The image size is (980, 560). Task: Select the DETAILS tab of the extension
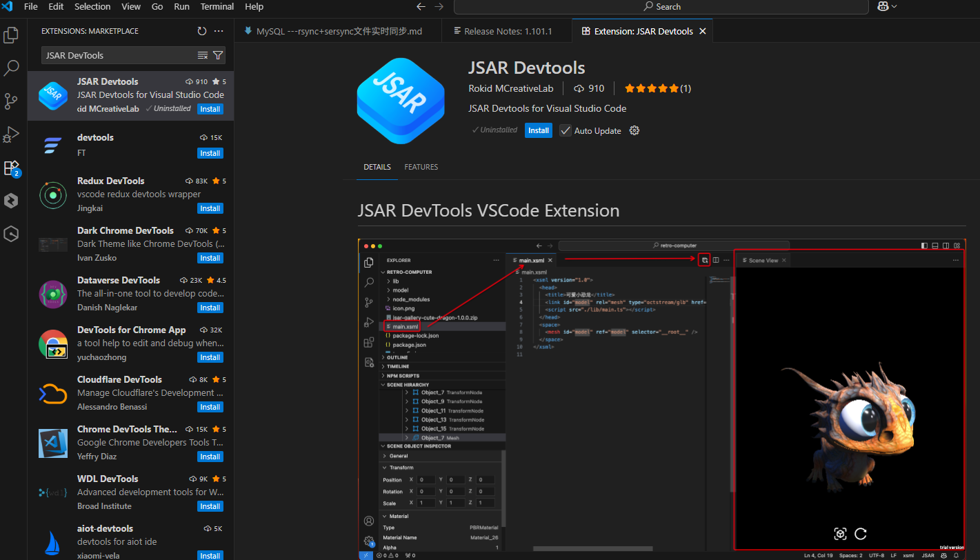[377, 167]
